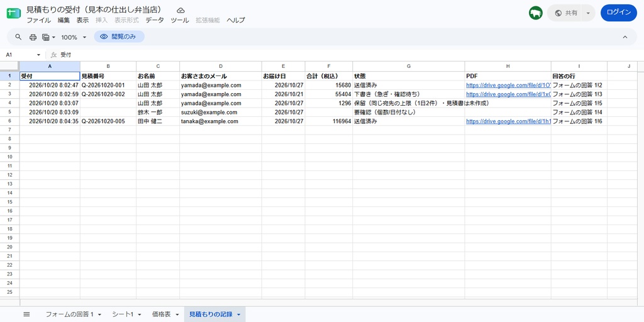Image resolution: width=644 pixels, height=322 pixels.
Task: Select the 状態 header cell
Action: pos(409,76)
